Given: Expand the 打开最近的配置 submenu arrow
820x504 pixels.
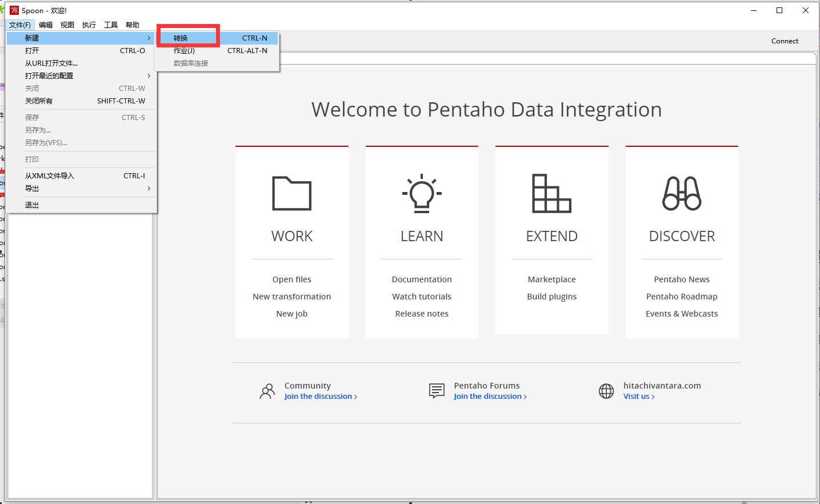Looking at the screenshot, I should pos(149,75).
